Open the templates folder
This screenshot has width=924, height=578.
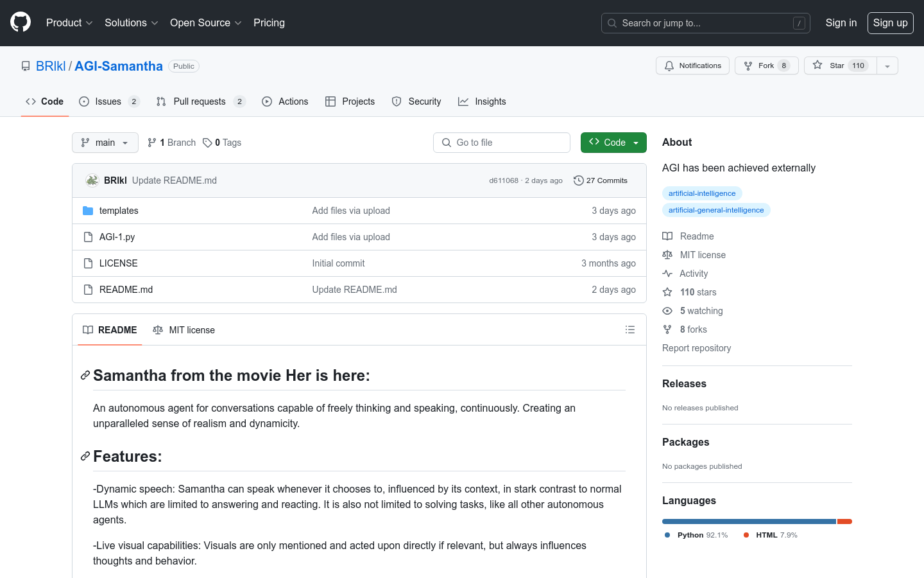click(x=119, y=211)
